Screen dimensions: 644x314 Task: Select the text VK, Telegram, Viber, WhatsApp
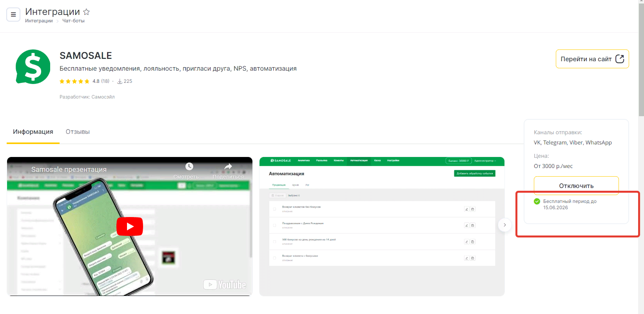573,142
